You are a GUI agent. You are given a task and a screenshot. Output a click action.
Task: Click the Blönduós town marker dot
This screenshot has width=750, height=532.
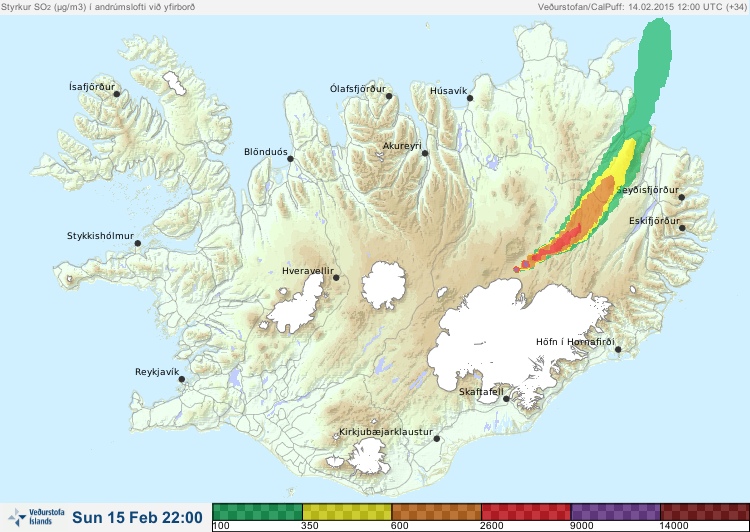[x=290, y=159]
